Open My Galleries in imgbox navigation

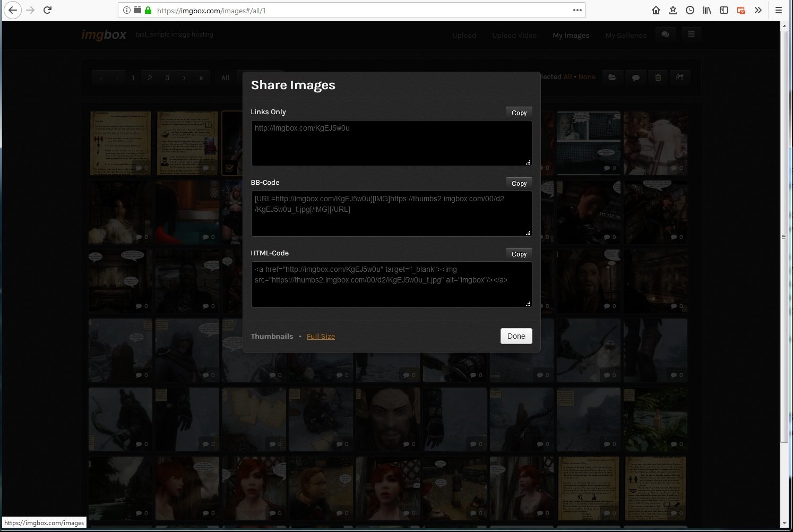tap(626, 36)
